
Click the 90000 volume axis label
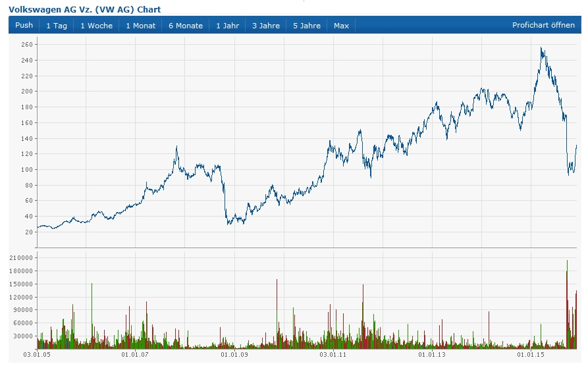[22, 310]
